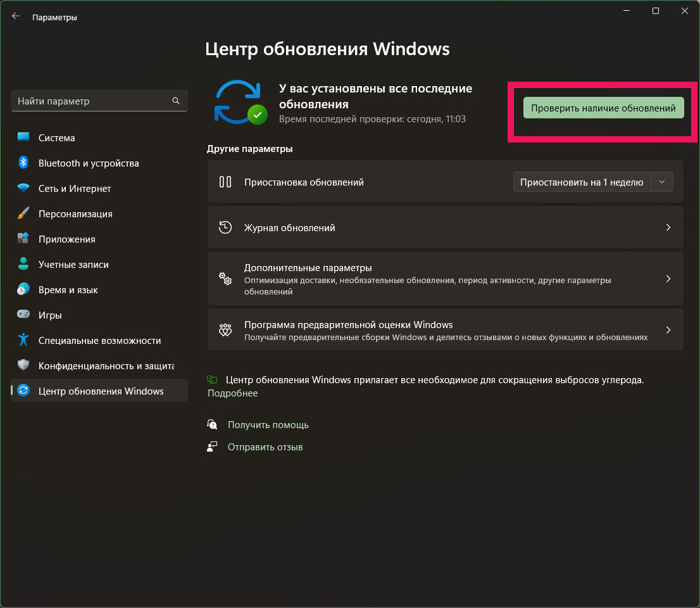
Task: Close the Параметры window
Action: (684, 11)
